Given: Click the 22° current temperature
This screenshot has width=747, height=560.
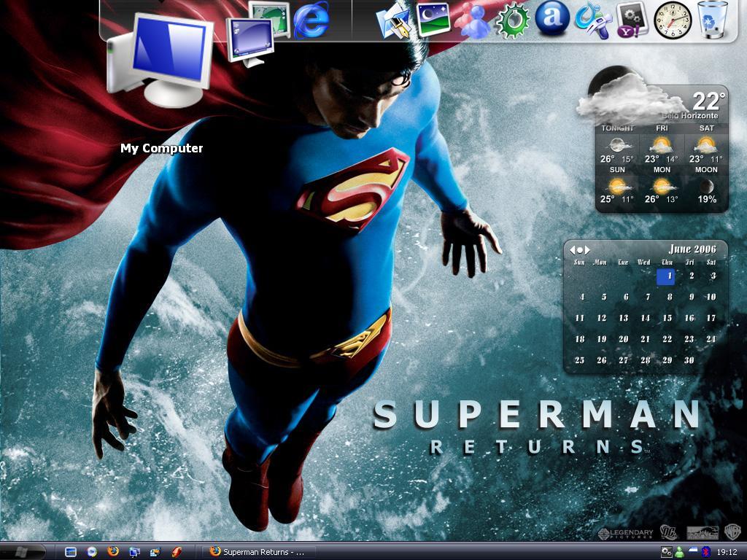Looking at the screenshot, I should coord(708,101).
